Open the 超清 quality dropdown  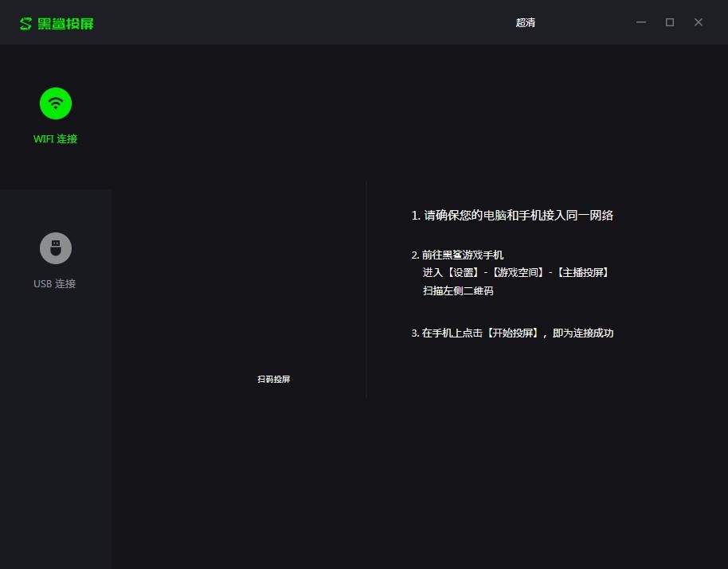coord(526,23)
